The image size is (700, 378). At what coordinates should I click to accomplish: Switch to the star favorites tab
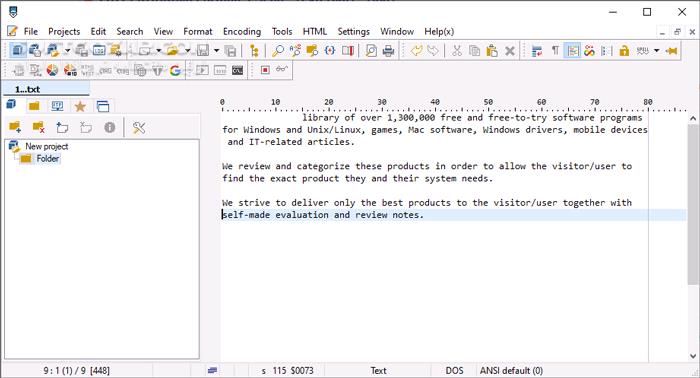coord(80,106)
